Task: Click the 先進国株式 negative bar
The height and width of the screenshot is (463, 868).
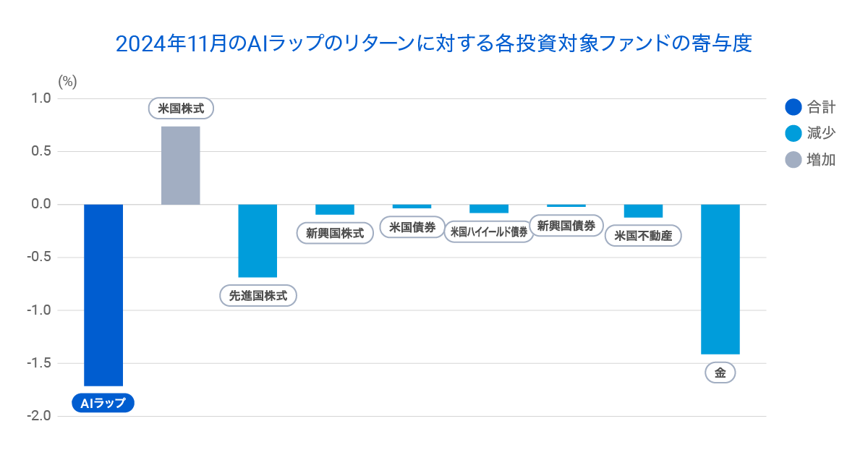Action: [258, 241]
